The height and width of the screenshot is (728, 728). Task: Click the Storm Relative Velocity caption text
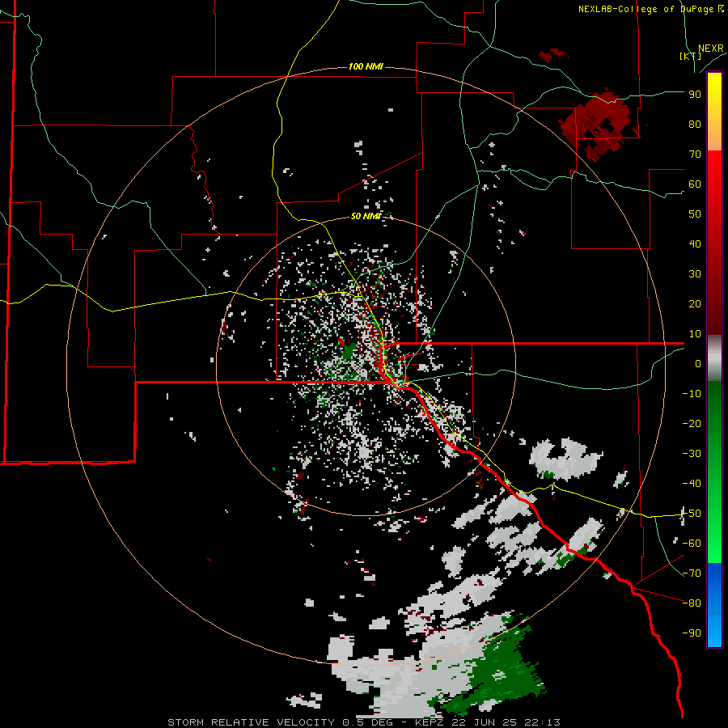click(x=364, y=722)
